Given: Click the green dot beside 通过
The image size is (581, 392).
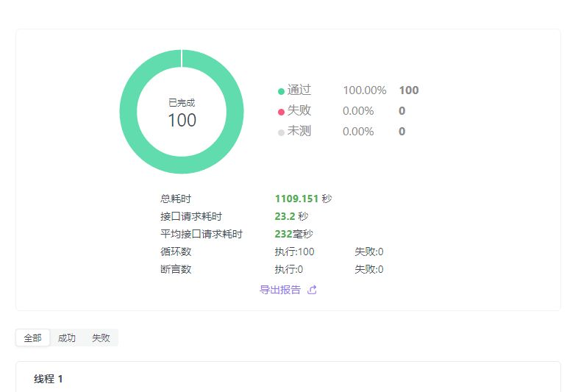Looking at the screenshot, I should tap(281, 91).
